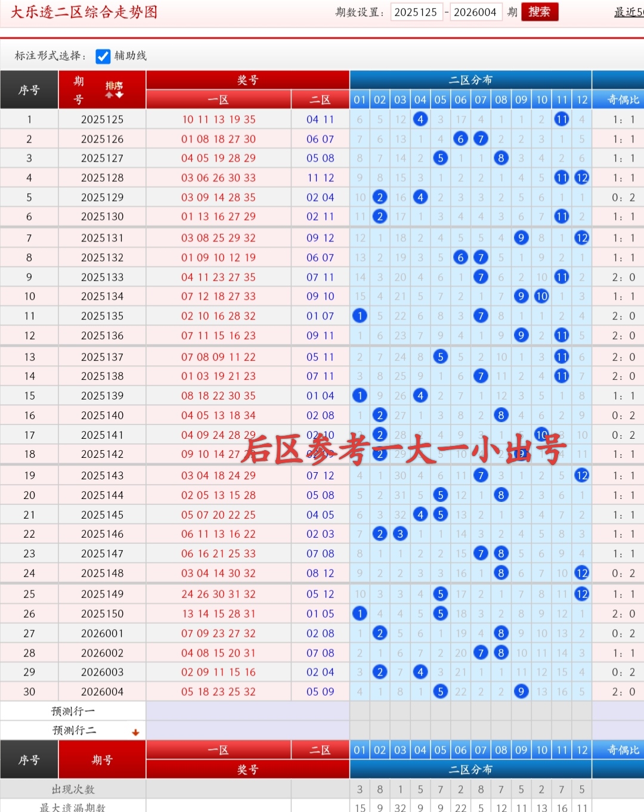
Task: Click blue ball 01 in row 2025135
Action: (x=360, y=316)
